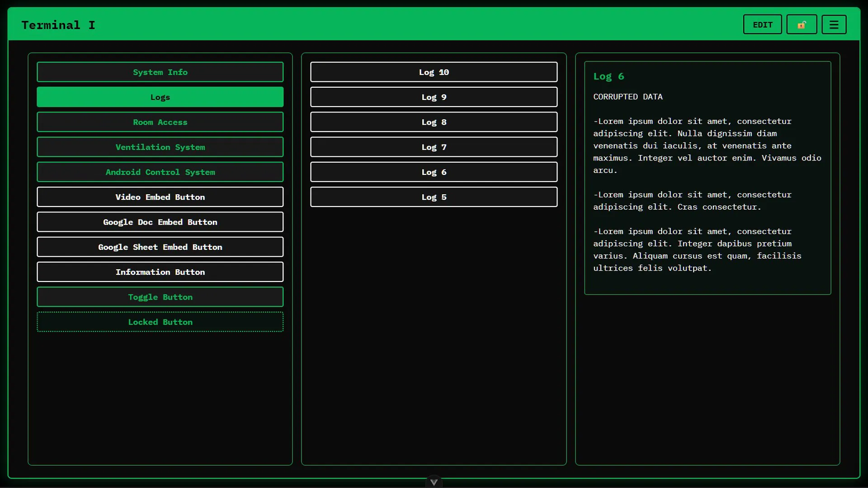Click the Log 6 heading in details

point(609,76)
